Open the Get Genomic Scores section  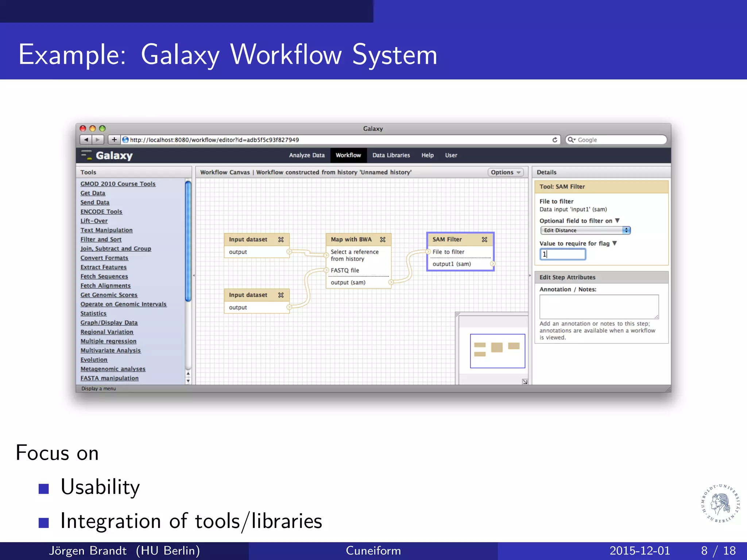109,295
